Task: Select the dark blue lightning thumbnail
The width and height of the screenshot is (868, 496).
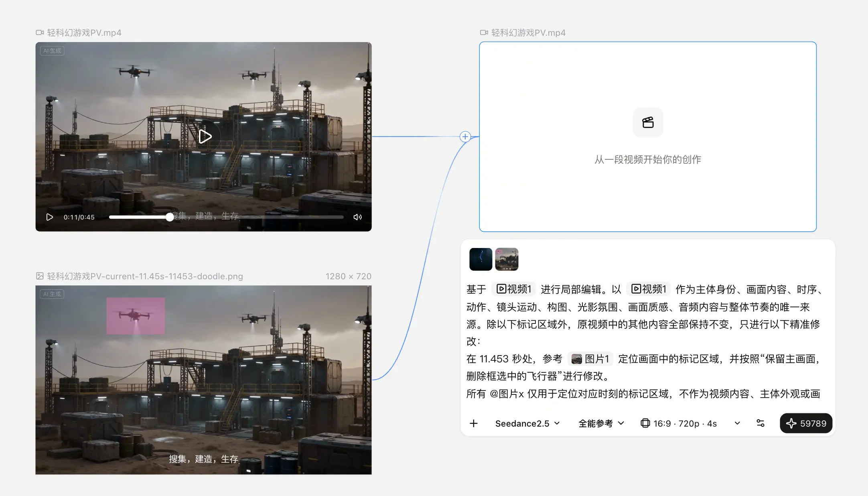Action: point(481,259)
